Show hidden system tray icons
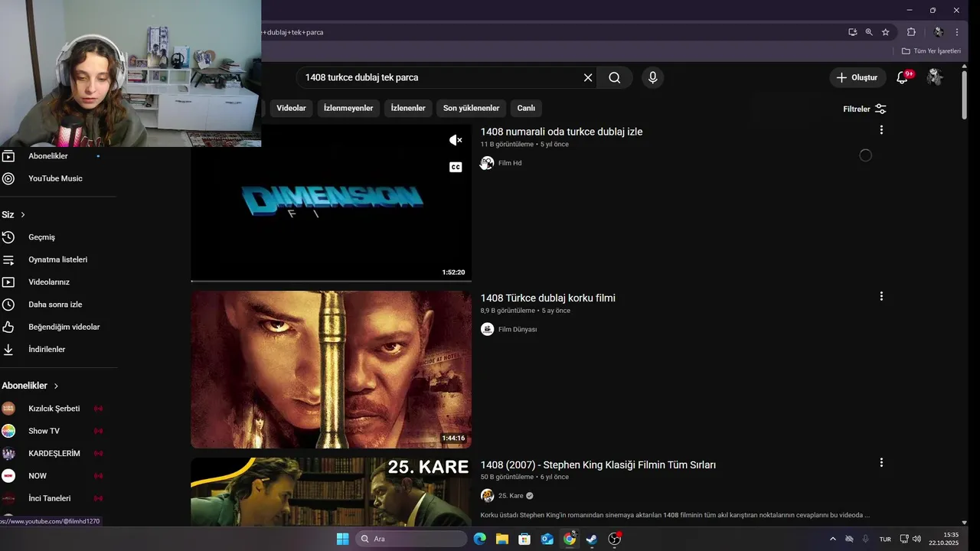 [833, 539]
